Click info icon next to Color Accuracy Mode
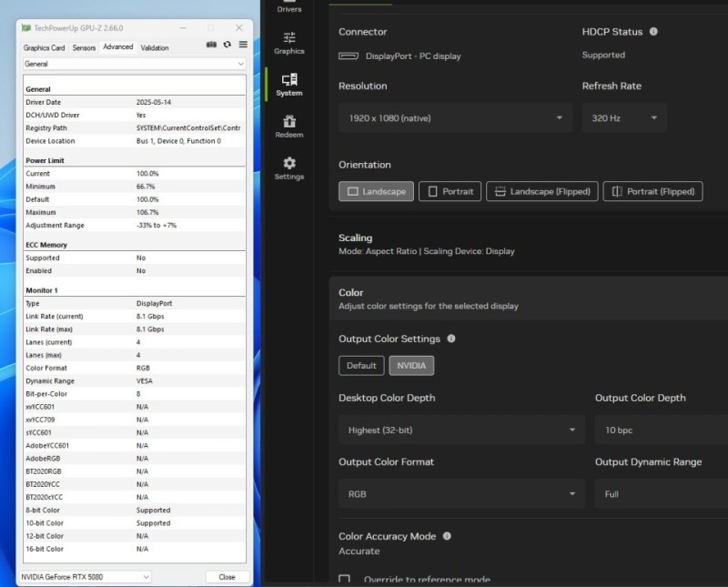Viewport: 728px width, 587px height. (447, 537)
